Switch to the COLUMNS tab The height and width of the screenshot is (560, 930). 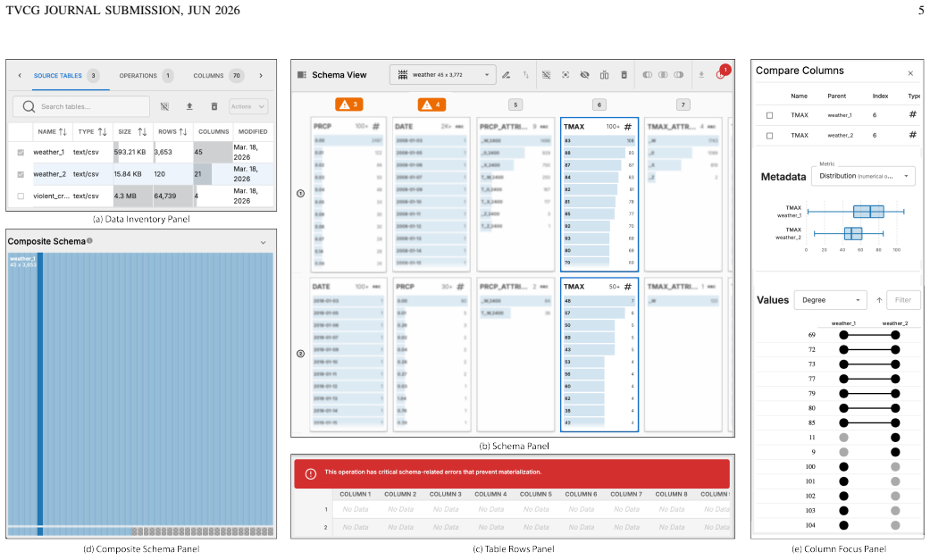click(218, 76)
